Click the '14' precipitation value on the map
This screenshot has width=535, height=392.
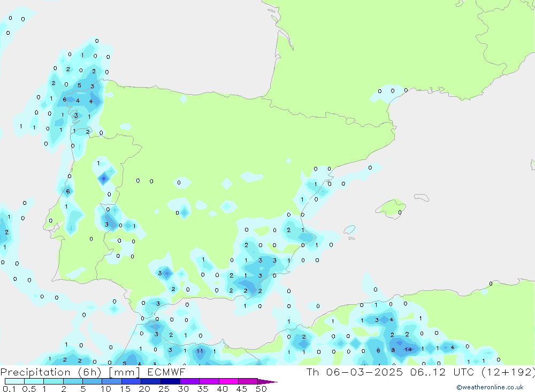click(408, 349)
